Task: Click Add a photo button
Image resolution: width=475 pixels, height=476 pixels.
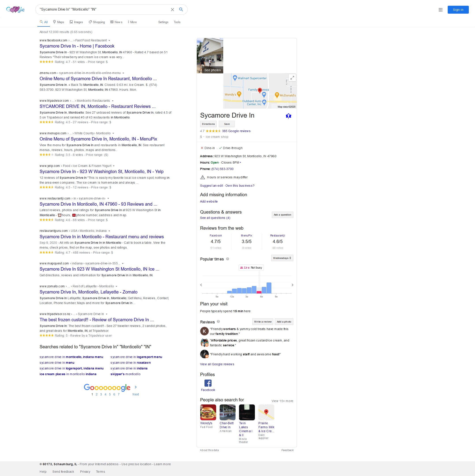Action: (x=284, y=321)
